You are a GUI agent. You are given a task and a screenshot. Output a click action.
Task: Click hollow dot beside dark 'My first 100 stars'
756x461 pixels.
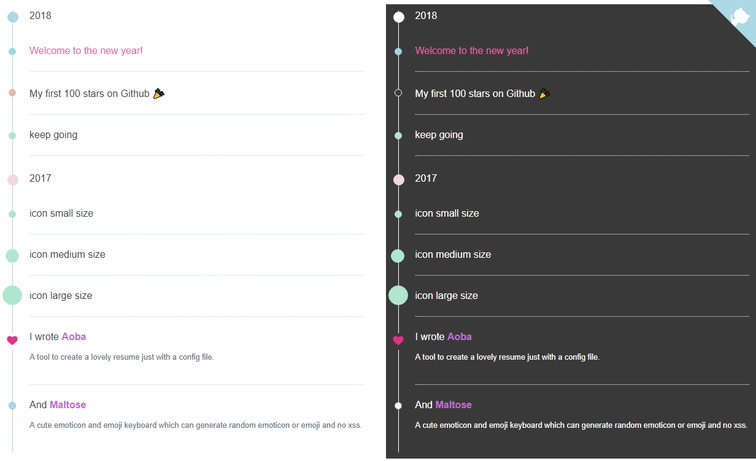[398, 93]
